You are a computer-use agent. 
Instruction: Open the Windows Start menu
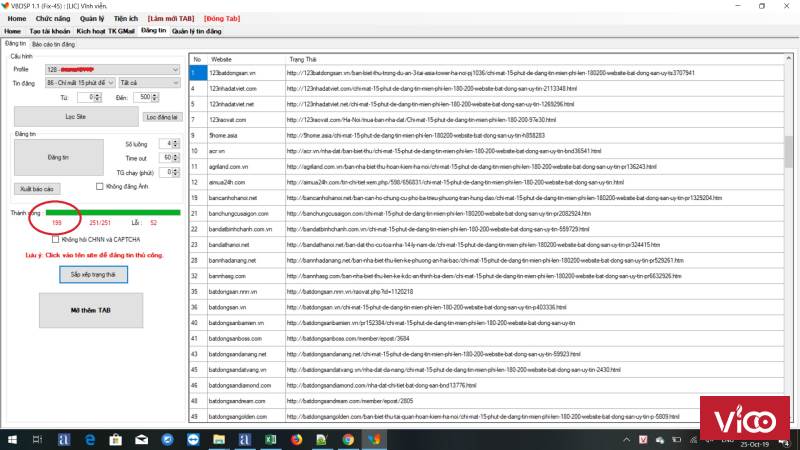pyautogui.click(x=12, y=439)
